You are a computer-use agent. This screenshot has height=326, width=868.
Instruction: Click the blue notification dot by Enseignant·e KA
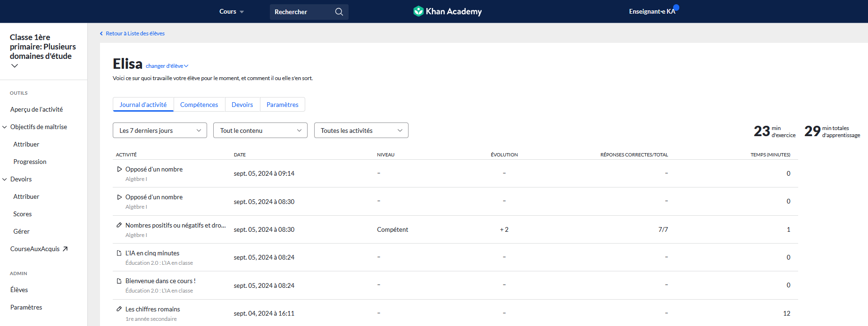676,8
